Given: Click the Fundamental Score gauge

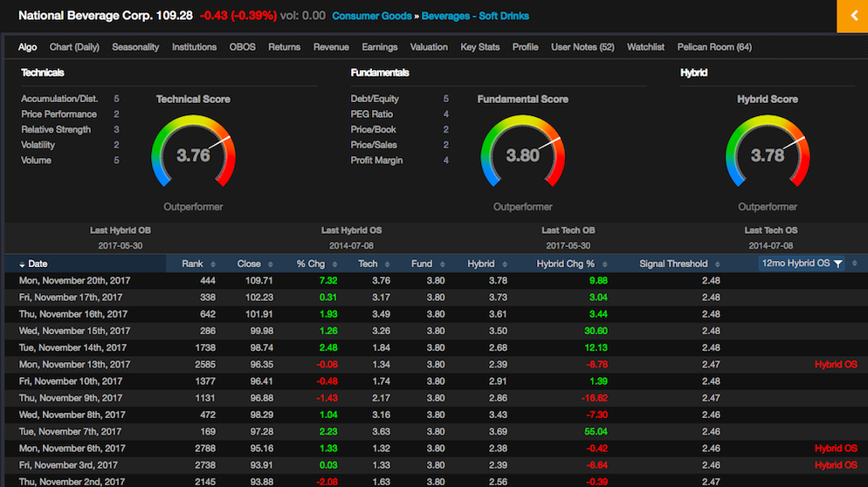Looking at the screenshot, I should point(522,151).
